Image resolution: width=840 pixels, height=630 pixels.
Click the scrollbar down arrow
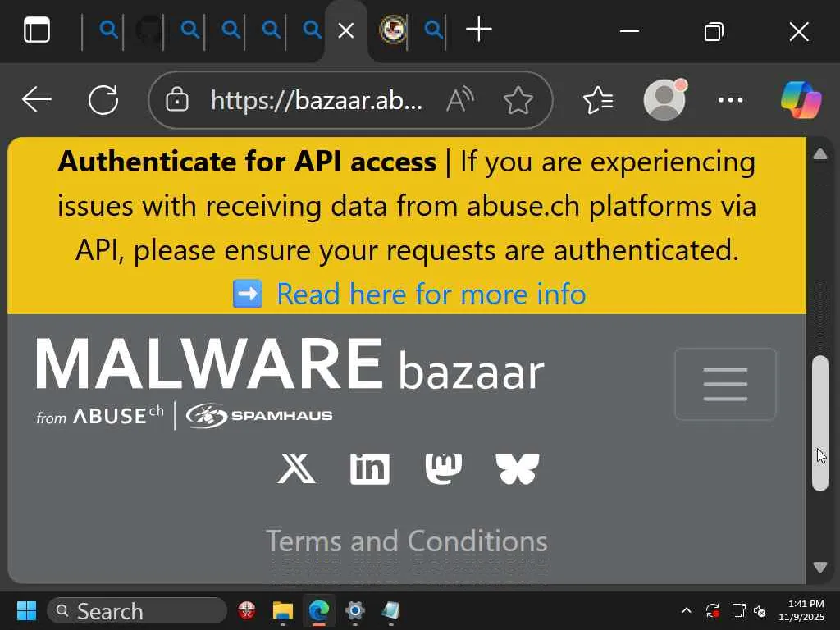820,567
